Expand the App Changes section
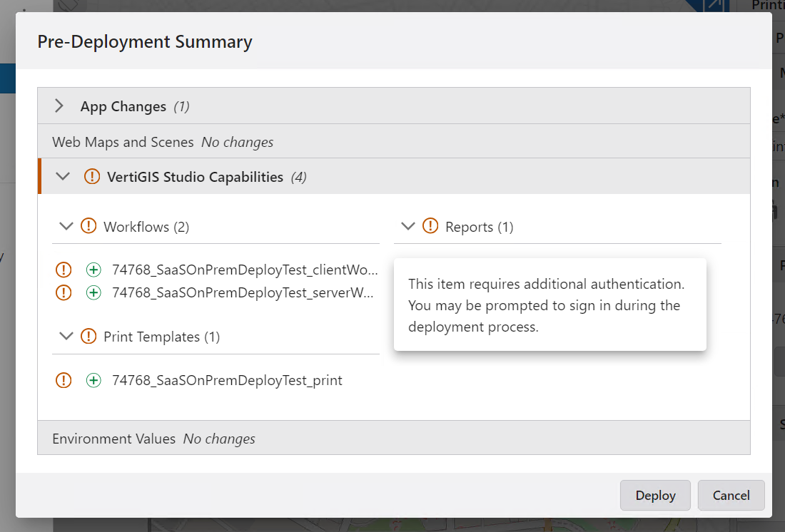 click(60, 105)
